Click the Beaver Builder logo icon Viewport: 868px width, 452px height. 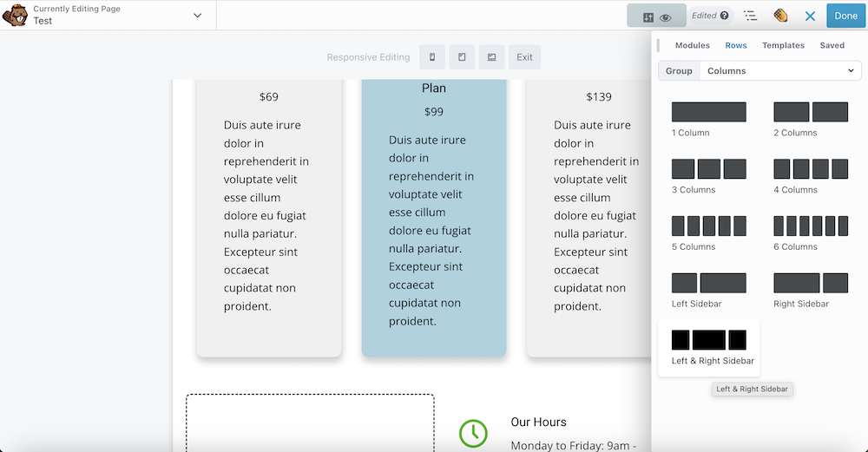click(15, 16)
